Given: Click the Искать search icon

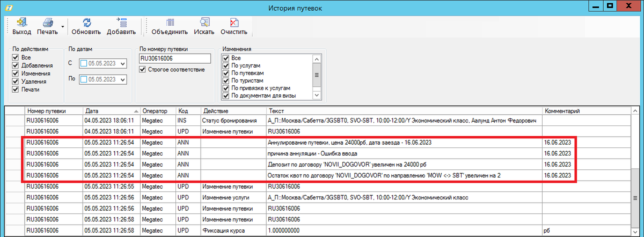Looking at the screenshot, I should (x=204, y=23).
